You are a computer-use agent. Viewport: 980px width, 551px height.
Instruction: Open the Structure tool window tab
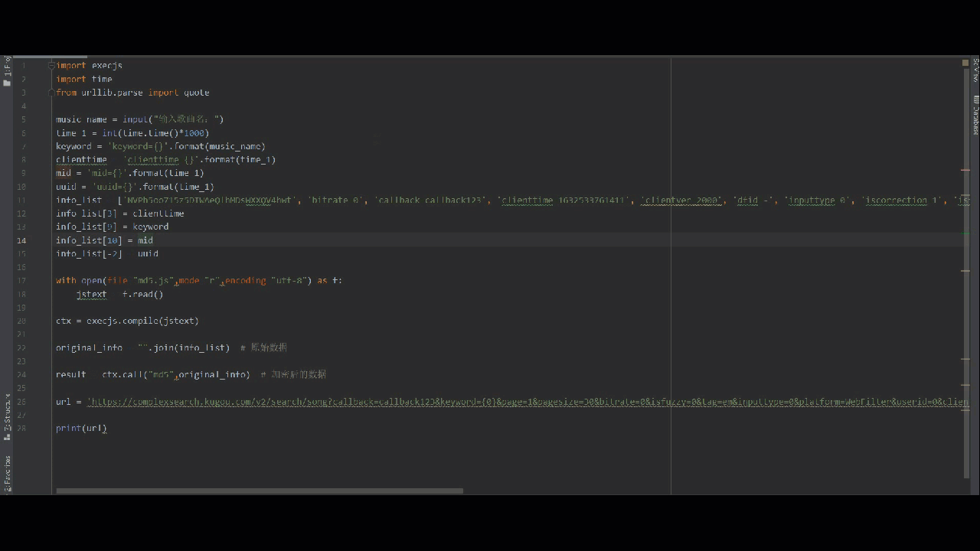tap(7, 418)
